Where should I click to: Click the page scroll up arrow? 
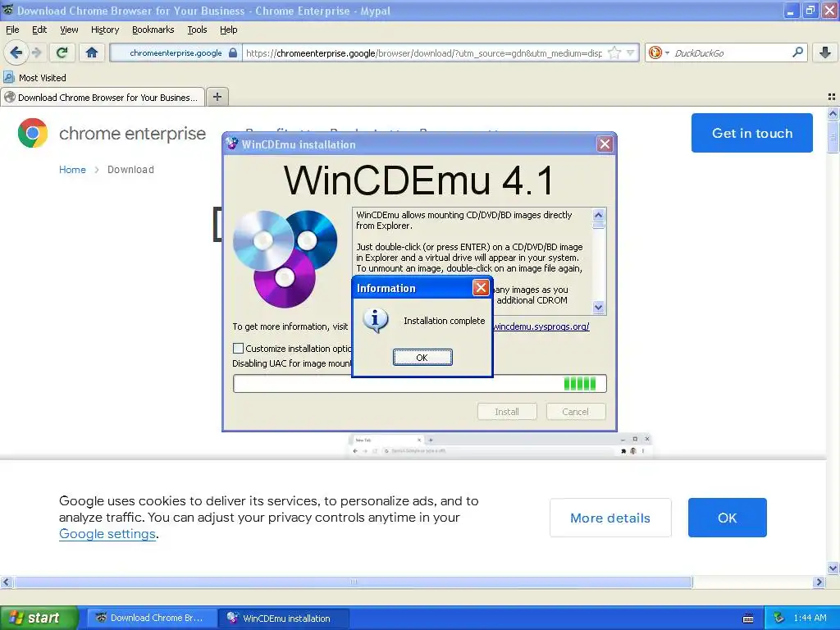click(833, 113)
